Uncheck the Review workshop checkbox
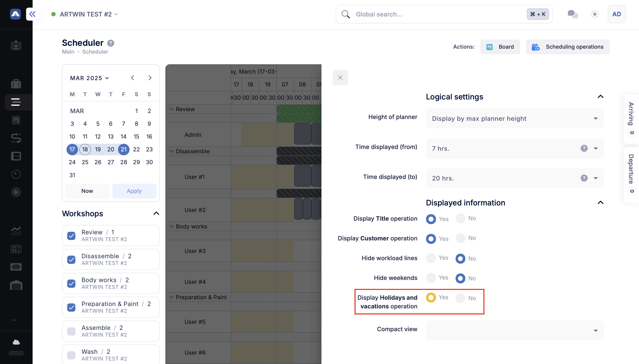639x364 pixels. (71, 235)
